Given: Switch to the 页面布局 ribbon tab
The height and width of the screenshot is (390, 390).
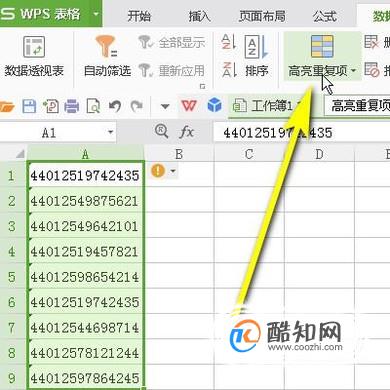Looking at the screenshot, I should pos(262,16).
